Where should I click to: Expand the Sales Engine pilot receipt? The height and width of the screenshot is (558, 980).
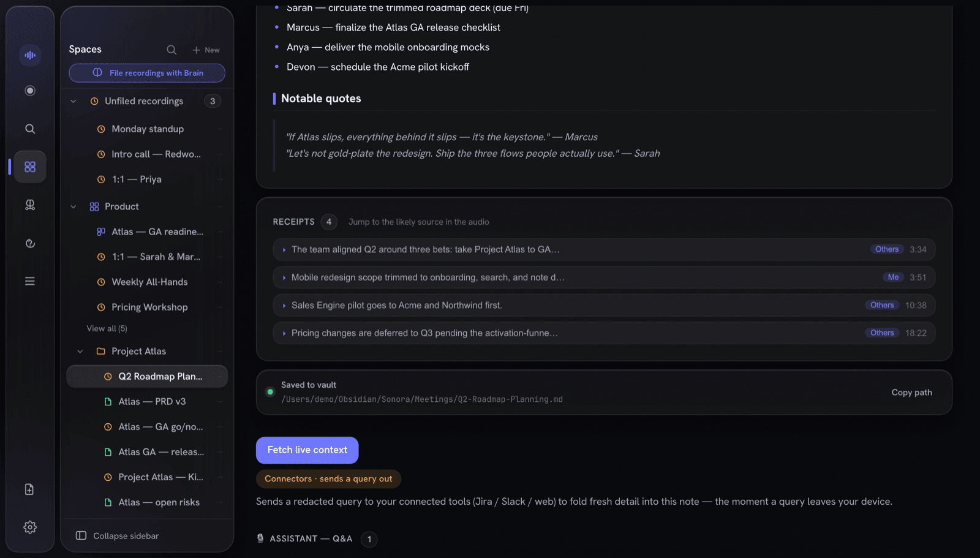[x=284, y=305]
